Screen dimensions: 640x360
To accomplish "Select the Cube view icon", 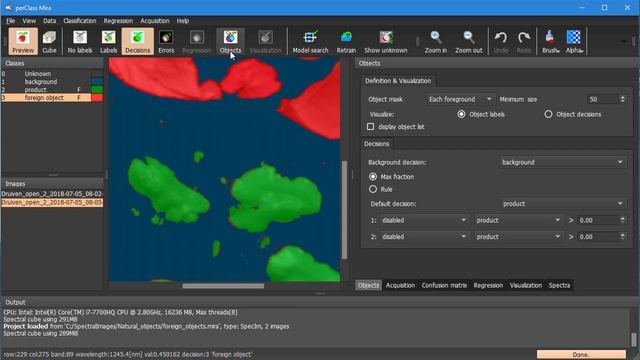I will click(x=49, y=41).
